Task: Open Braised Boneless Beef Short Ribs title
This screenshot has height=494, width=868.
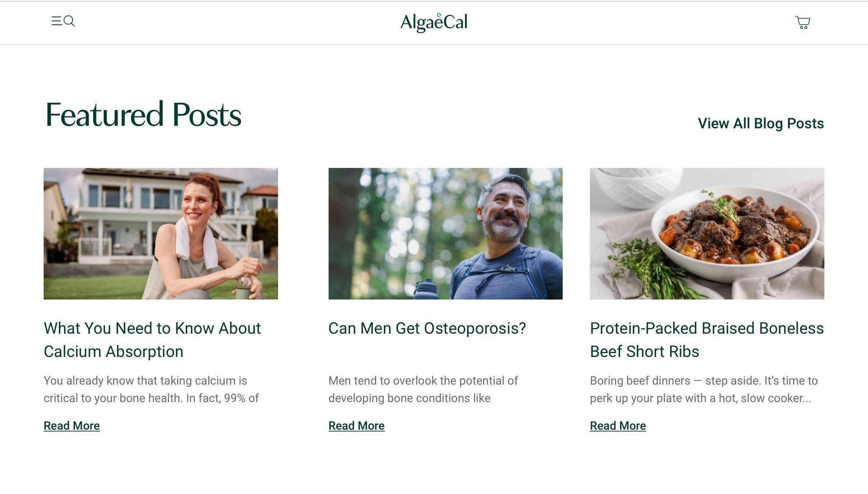Action: click(707, 340)
